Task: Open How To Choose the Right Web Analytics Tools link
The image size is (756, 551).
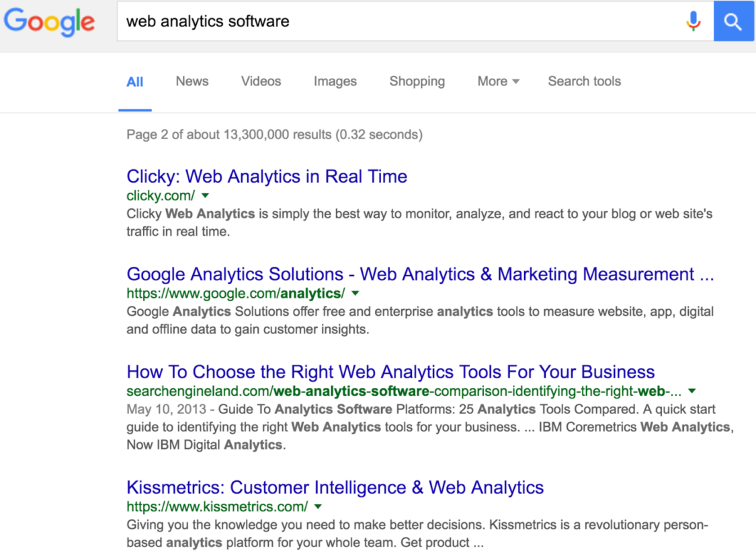Action: (390, 372)
